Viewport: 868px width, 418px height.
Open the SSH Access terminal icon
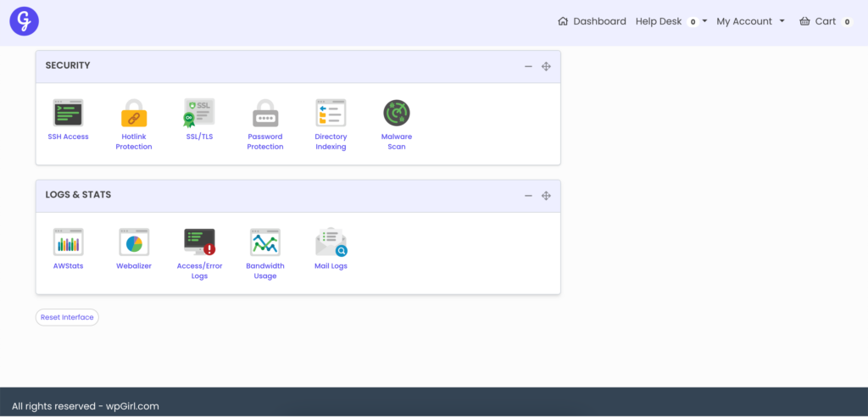coord(68,113)
